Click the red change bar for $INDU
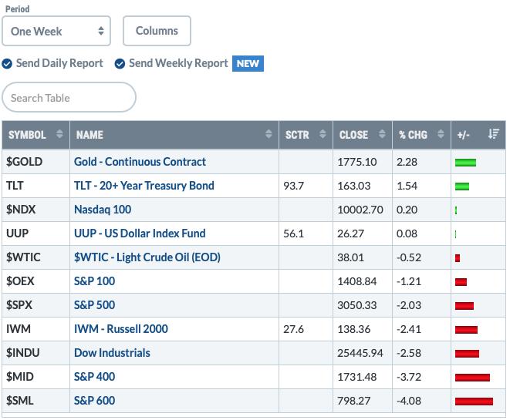 click(x=467, y=354)
